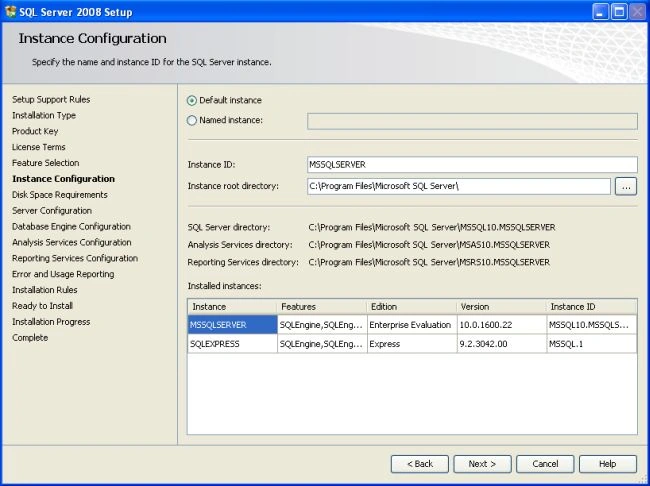
Task: Select the SQLEXPRESS instance row
Action: pyautogui.click(x=412, y=344)
